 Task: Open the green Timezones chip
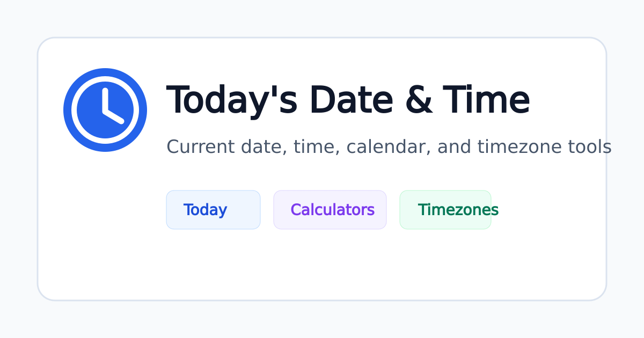coord(445,210)
